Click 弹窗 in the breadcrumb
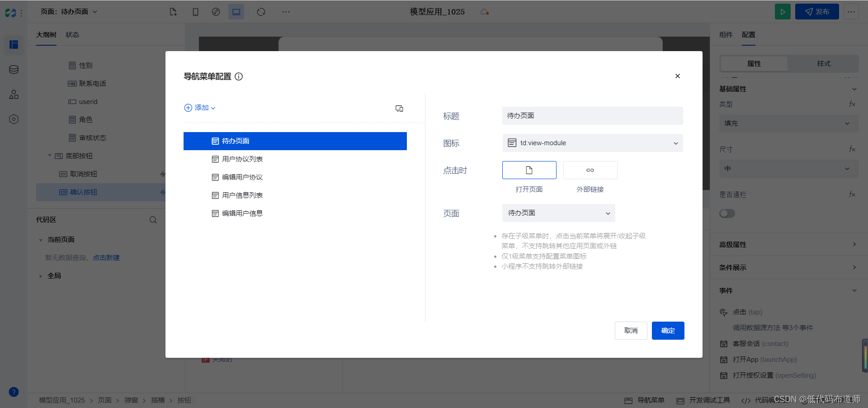Viewport: 868px width, 408px height. 131,400
